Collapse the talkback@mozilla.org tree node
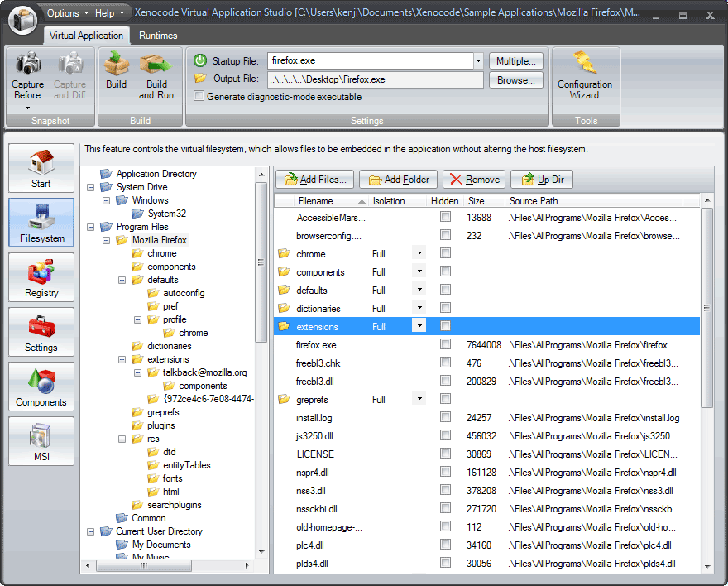 pyautogui.click(x=137, y=372)
